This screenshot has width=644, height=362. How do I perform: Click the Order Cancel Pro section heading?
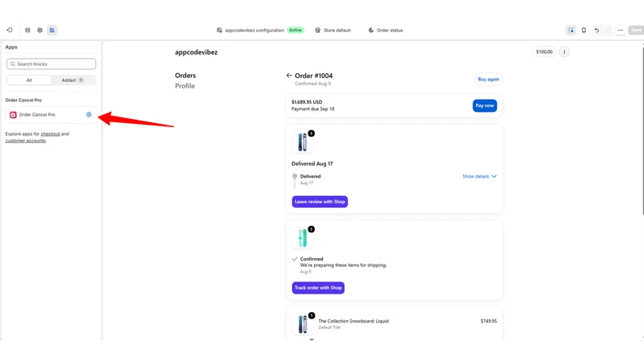pos(23,100)
